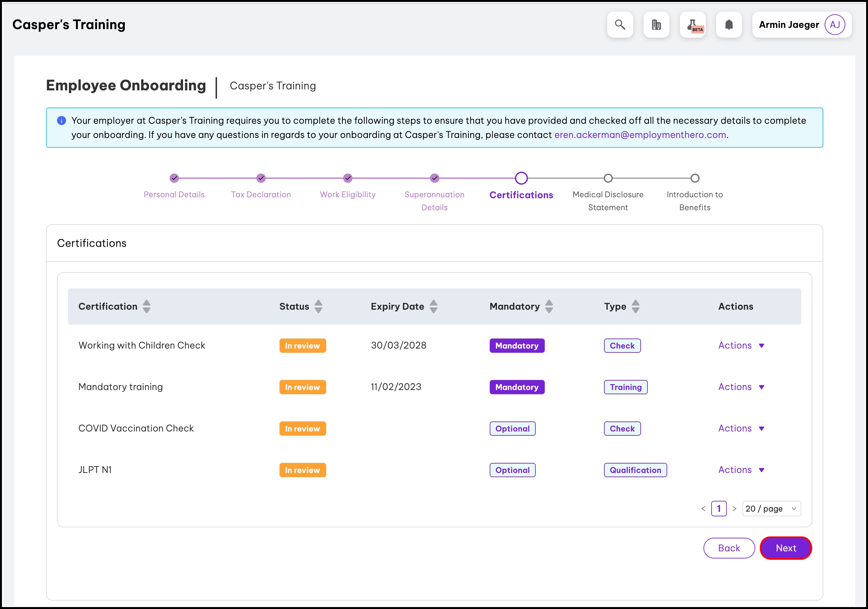Sort by Type column arrows
The width and height of the screenshot is (868, 609).
click(x=635, y=306)
